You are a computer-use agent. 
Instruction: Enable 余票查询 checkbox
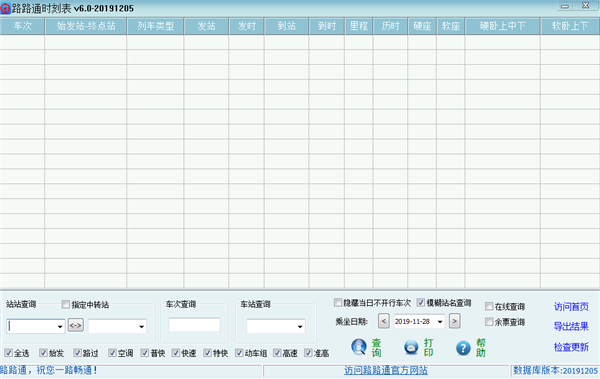point(489,322)
